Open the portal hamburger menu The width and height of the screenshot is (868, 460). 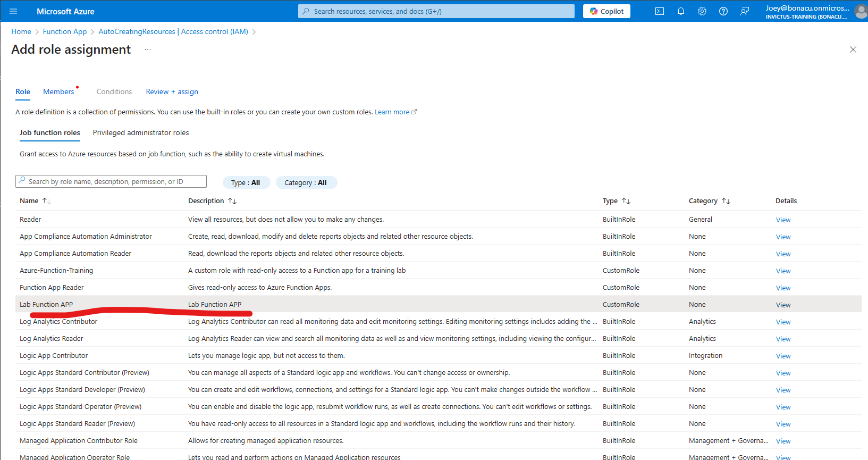click(13, 11)
